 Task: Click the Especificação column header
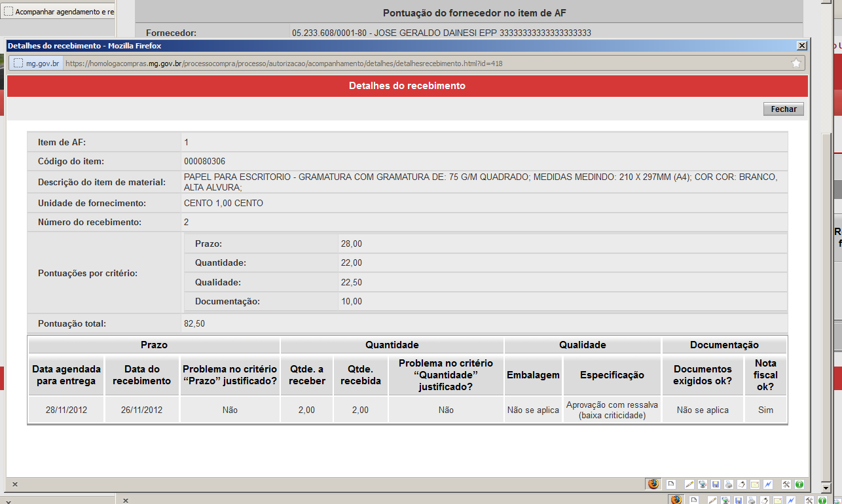coord(612,375)
